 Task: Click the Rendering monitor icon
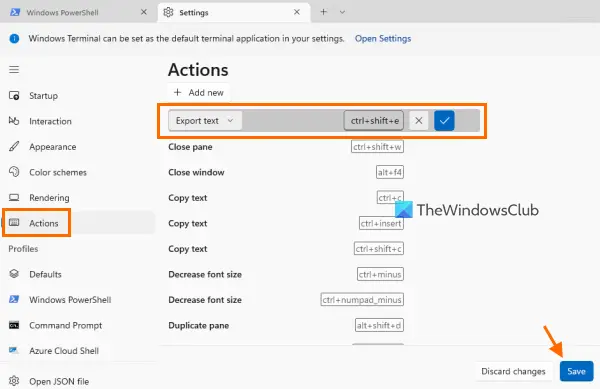pyautogui.click(x=14, y=197)
